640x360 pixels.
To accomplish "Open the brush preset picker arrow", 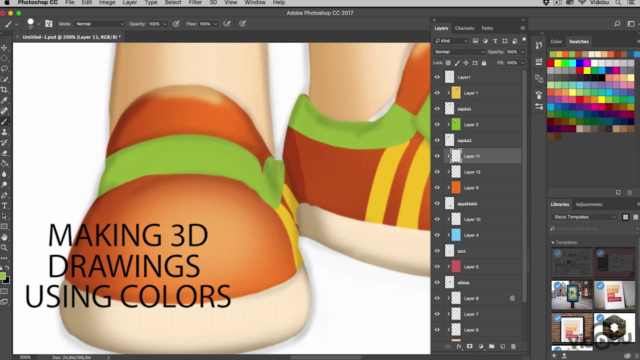I will click(38, 24).
